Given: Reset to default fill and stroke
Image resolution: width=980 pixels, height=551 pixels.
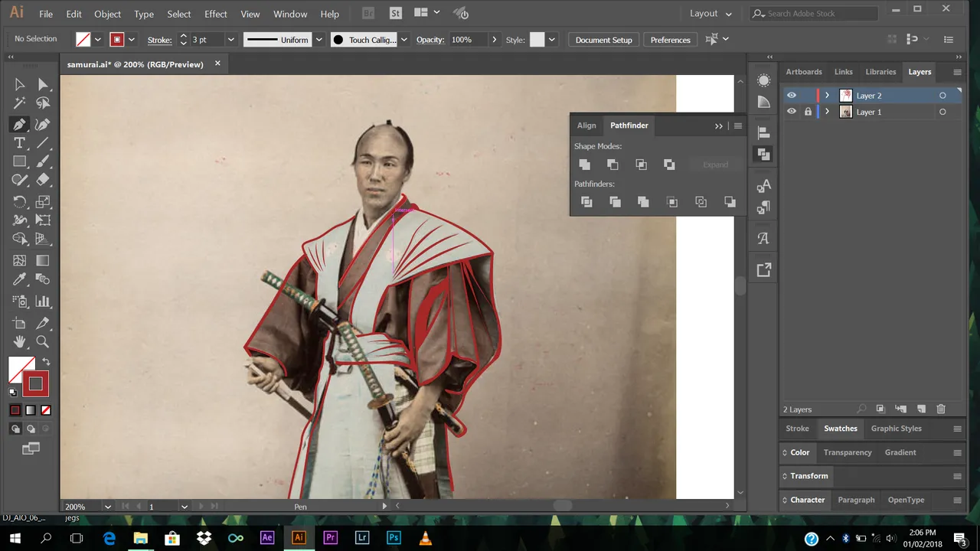Looking at the screenshot, I should click(13, 393).
